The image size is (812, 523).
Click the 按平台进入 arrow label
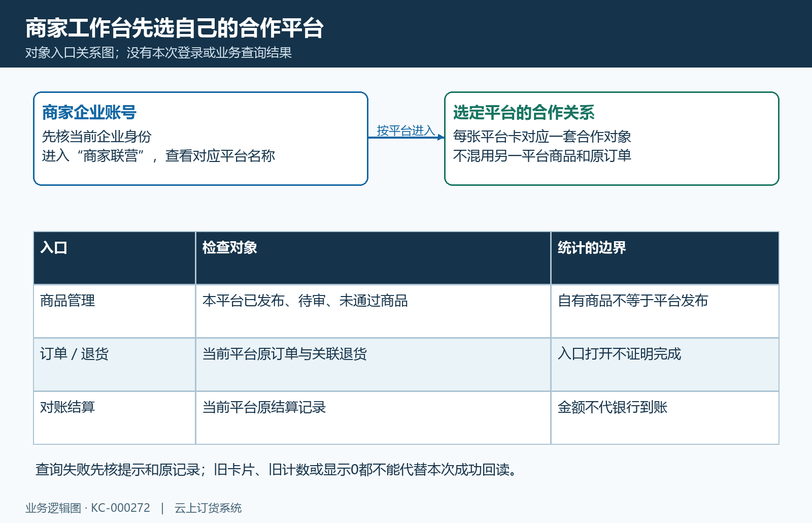click(406, 130)
